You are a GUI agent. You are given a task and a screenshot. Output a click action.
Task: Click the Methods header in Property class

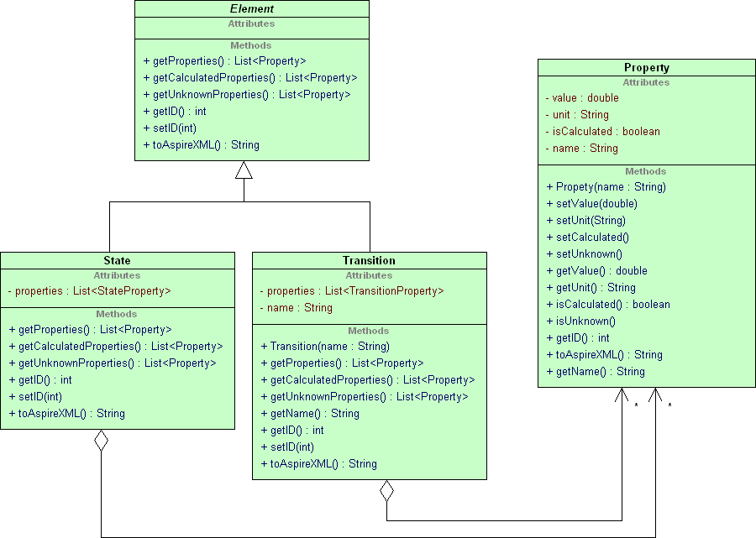pyautogui.click(x=646, y=171)
